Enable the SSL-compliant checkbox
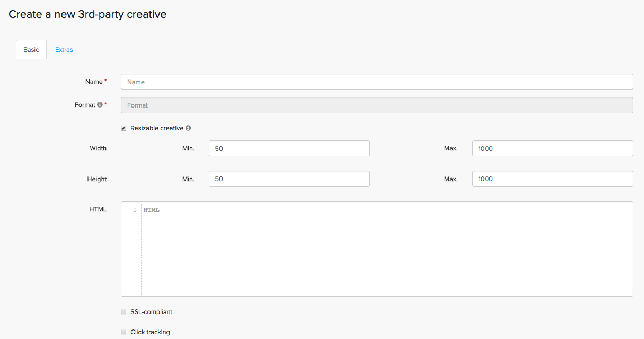The height and width of the screenshot is (339, 644). point(123,312)
